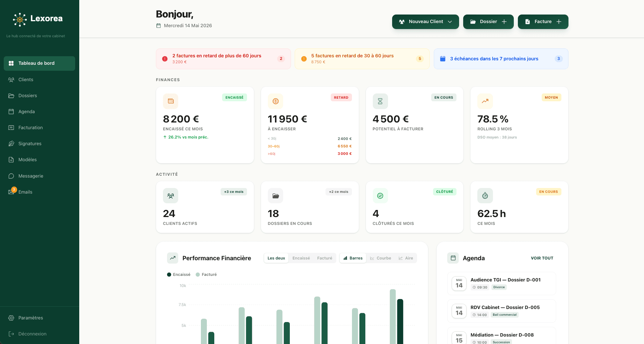This screenshot has height=344, width=644.
Task: Click the Facturation icon in sidebar
Action: point(11,128)
